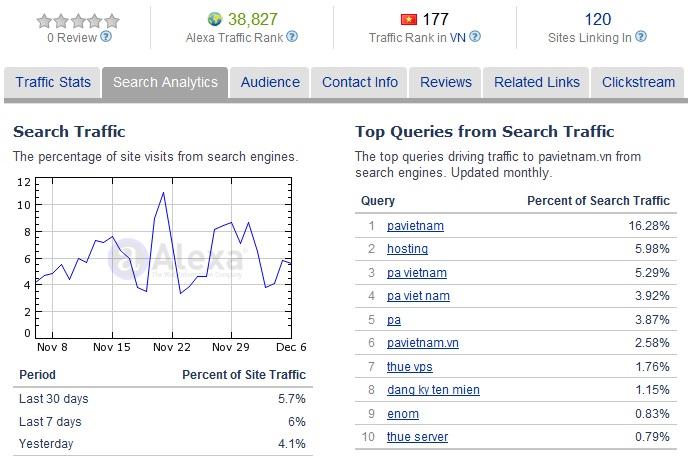Click the 6% site traffic value
The width and height of the screenshot is (694, 467).
click(x=297, y=422)
